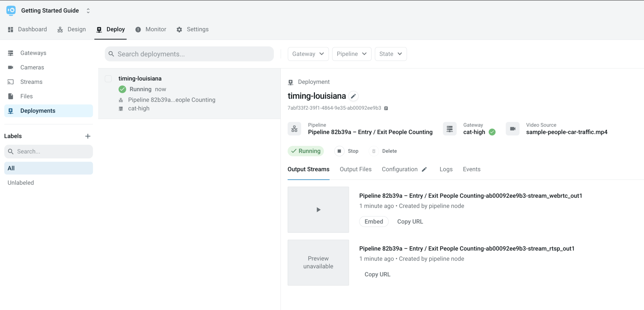Image resolution: width=644 pixels, height=310 pixels.
Task: Open the Monitor tab
Action: coord(151,29)
